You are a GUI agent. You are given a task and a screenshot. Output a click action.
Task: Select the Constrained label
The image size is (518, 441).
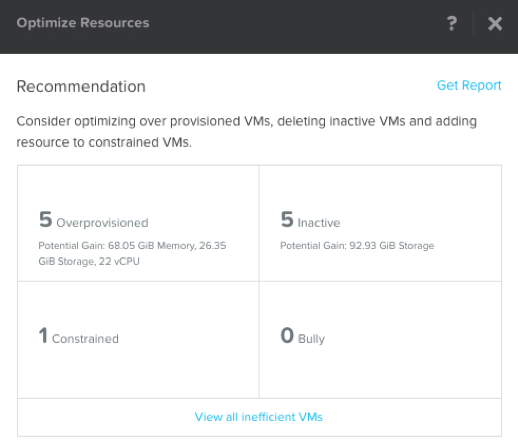point(85,339)
